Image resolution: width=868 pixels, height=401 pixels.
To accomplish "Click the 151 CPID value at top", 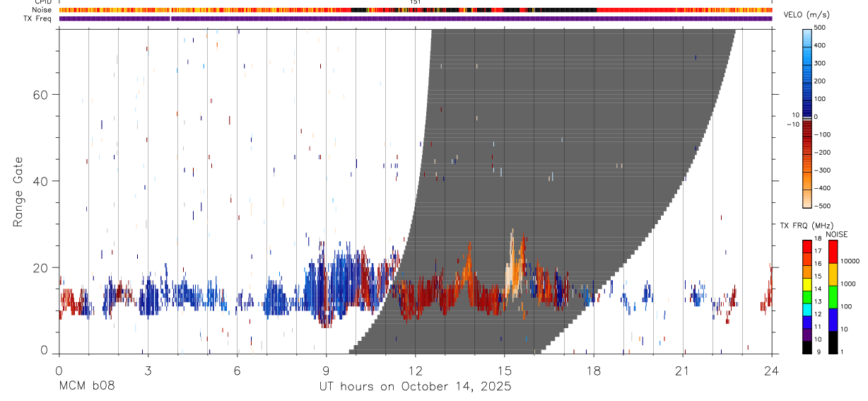I will (x=416, y=2).
